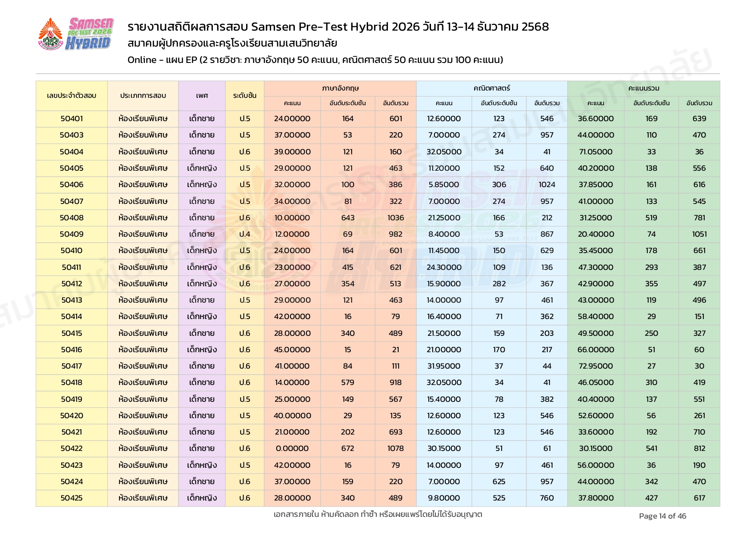Select the เลขประจำตัวสอบ column header
The image size is (756, 535).
72,96
